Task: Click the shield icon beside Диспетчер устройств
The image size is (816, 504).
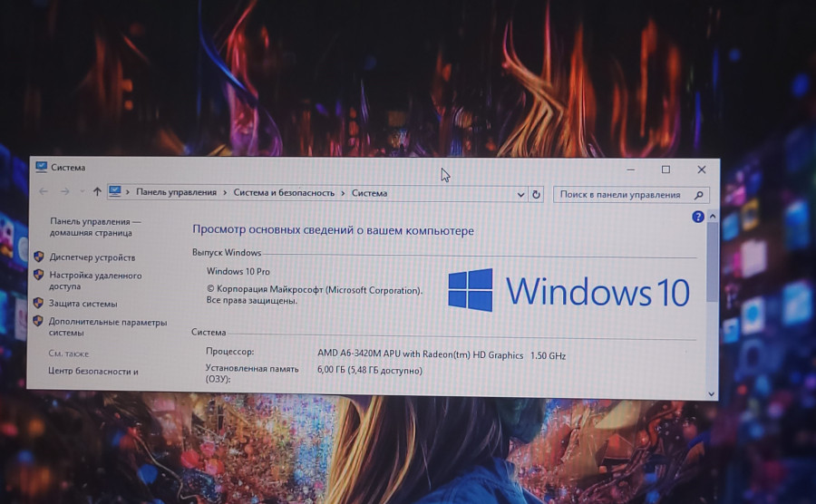Action: click(38, 257)
